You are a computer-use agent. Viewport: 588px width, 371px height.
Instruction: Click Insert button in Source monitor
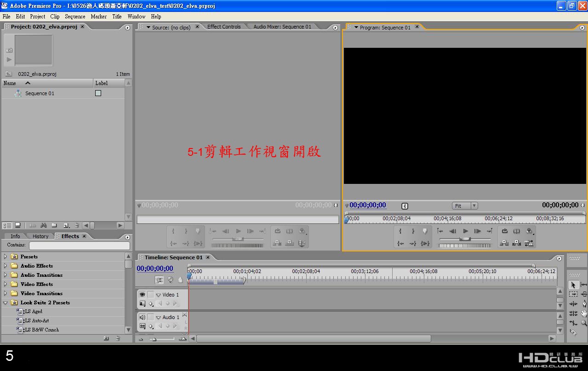click(277, 243)
